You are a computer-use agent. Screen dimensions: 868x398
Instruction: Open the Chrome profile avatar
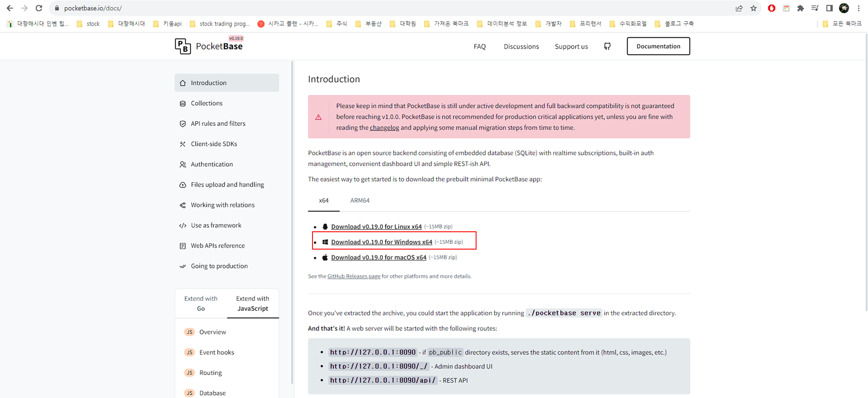[844, 8]
